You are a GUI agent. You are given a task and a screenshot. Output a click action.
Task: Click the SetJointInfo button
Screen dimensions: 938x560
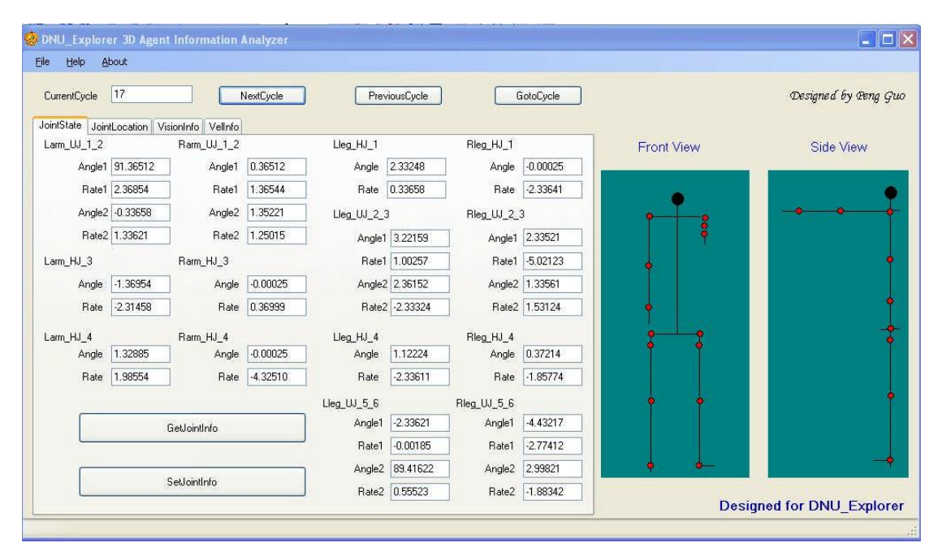[192, 482]
